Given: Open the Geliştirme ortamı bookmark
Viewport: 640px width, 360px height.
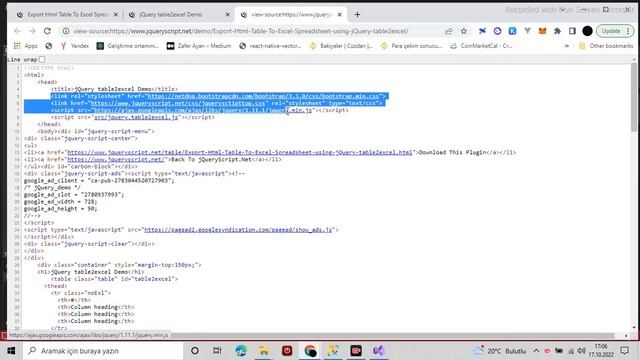Looking at the screenshot, I should tap(128, 46).
